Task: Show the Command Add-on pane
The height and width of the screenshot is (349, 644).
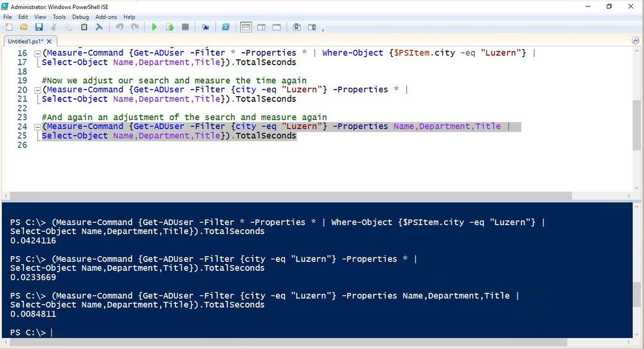Action: tap(312, 27)
